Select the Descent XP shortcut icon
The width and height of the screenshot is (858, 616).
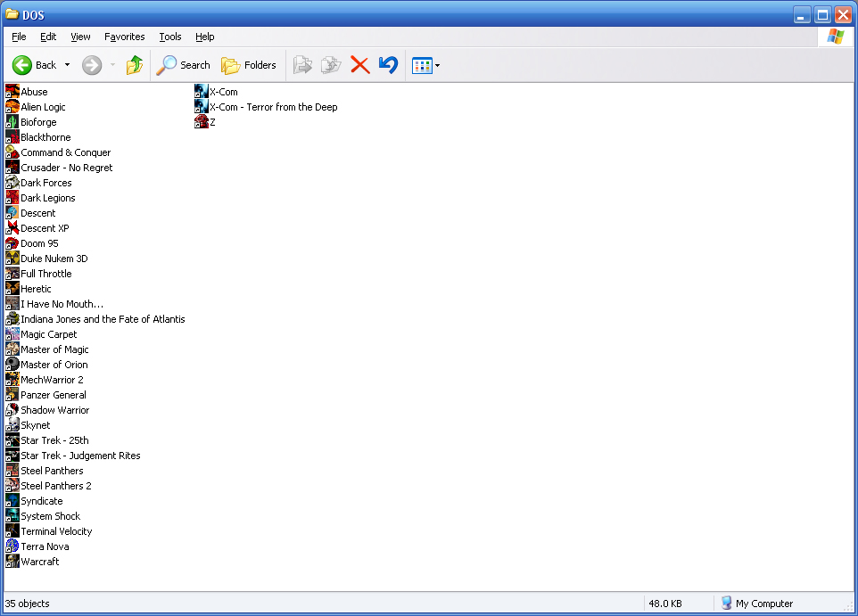click(x=12, y=227)
